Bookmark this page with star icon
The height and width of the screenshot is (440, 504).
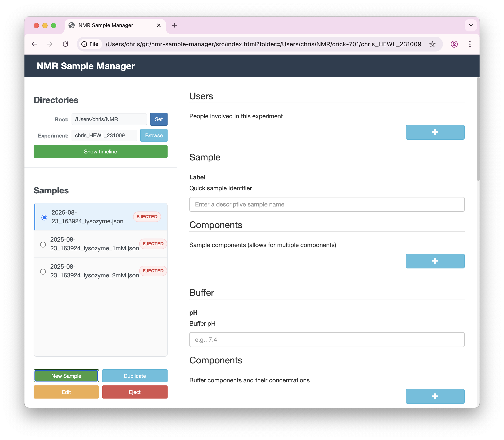pyautogui.click(x=432, y=44)
